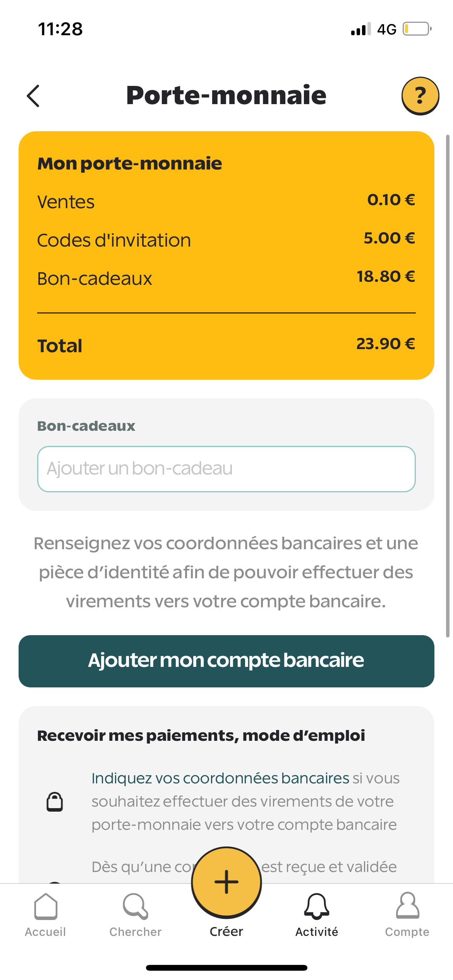This screenshot has height=980, width=453.
Task: Tap the round yellow plus Créer button
Action: (x=226, y=882)
